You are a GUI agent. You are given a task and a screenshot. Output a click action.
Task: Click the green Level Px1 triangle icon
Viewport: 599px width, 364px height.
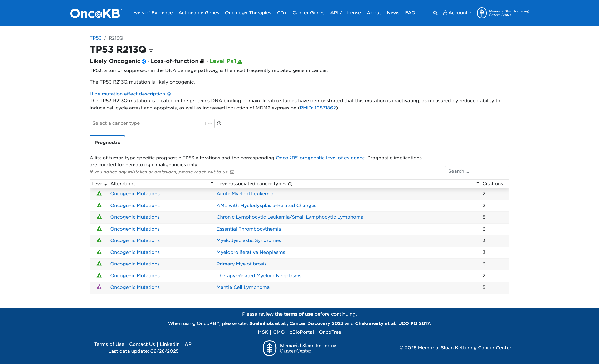tap(240, 61)
